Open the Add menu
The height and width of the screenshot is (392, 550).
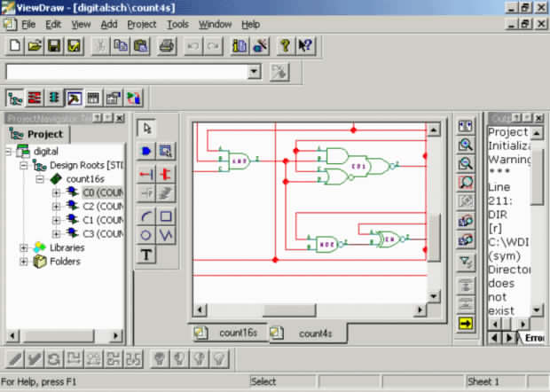point(109,25)
